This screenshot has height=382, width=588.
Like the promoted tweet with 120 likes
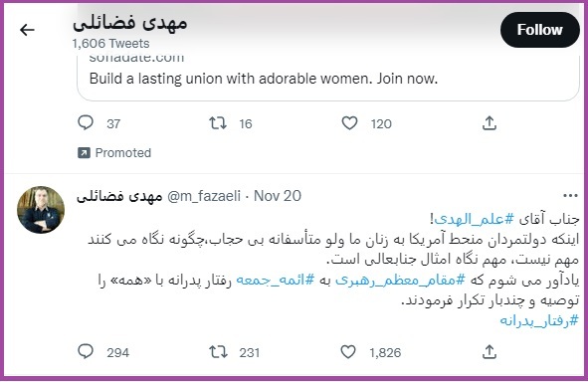click(x=349, y=123)
